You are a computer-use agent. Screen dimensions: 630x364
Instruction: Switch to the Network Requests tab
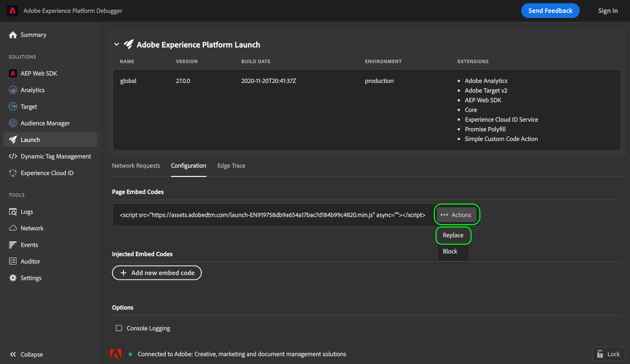(136, 165)
